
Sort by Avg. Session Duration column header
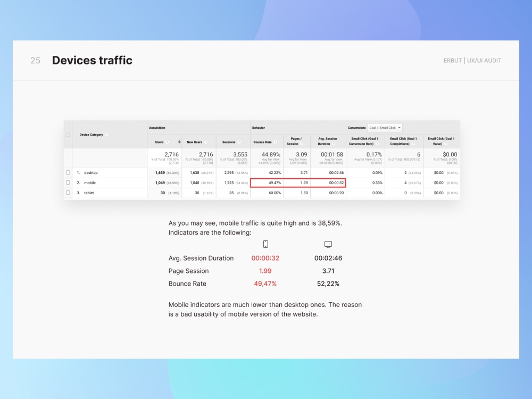pyautogui.click(x=327, y=141)
